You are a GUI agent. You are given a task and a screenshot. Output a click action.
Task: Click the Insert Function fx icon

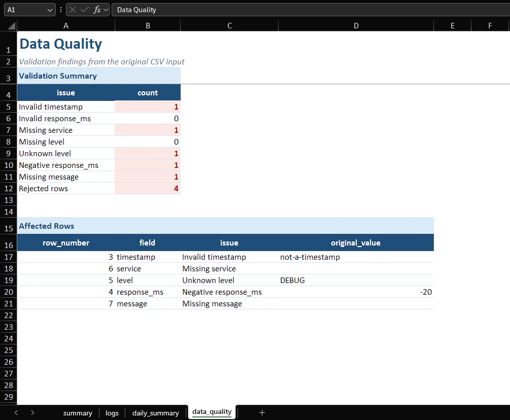tap(96, 10)
